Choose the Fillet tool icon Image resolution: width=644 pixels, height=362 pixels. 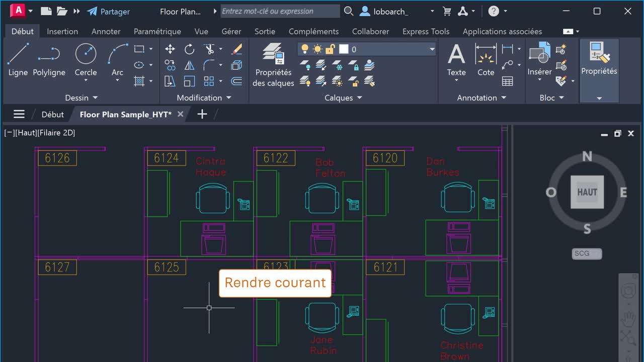point(209,65)
